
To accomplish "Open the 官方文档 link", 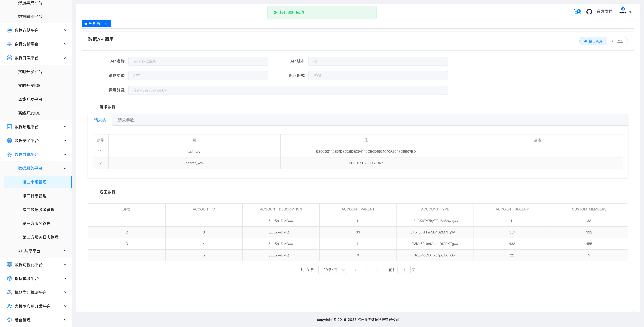I will (x=604, y=11).
